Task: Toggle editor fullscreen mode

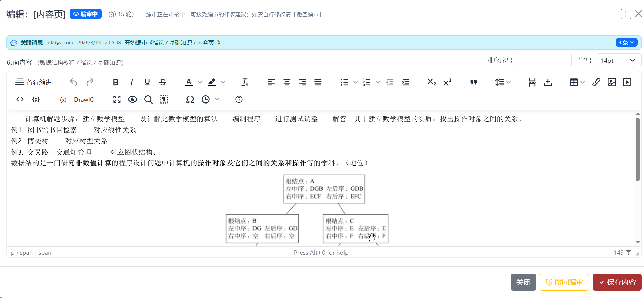Action: point(117,99)
